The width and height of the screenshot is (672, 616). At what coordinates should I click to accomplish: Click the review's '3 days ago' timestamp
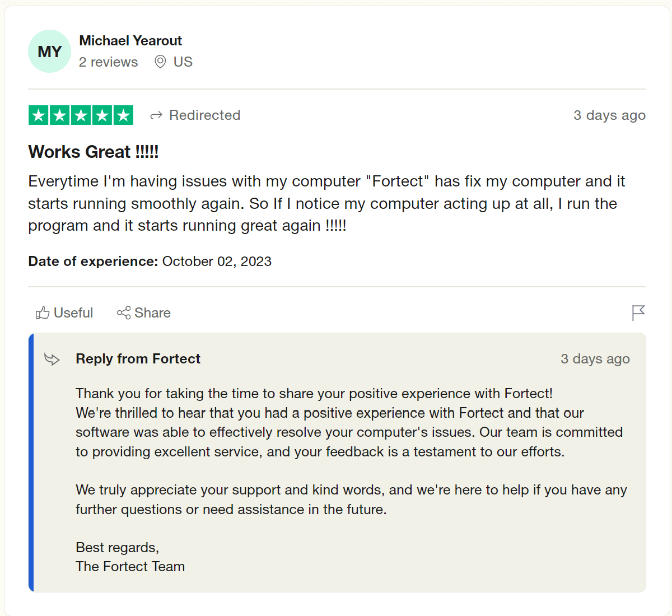[x=609, y=115]
